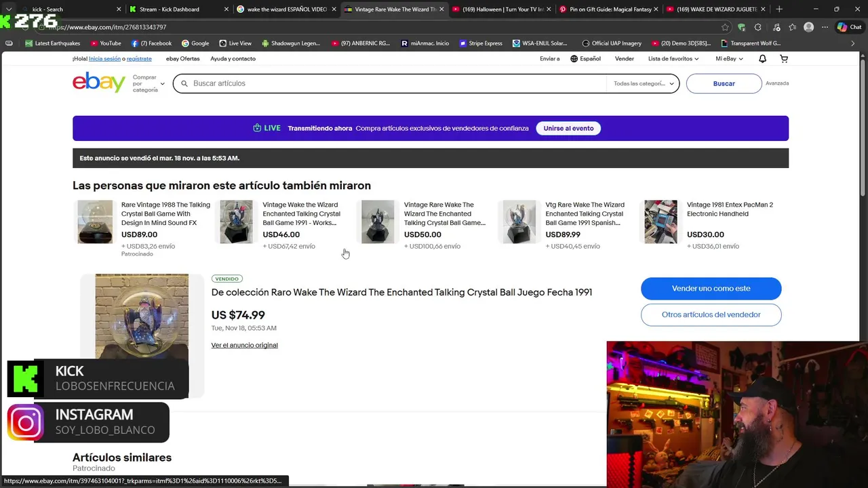Show more bookmarks with overflow chevron

click(853, 43)
